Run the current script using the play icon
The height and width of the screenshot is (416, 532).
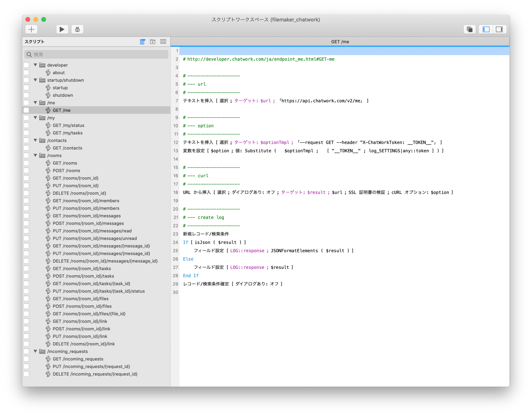pos(62,29)
